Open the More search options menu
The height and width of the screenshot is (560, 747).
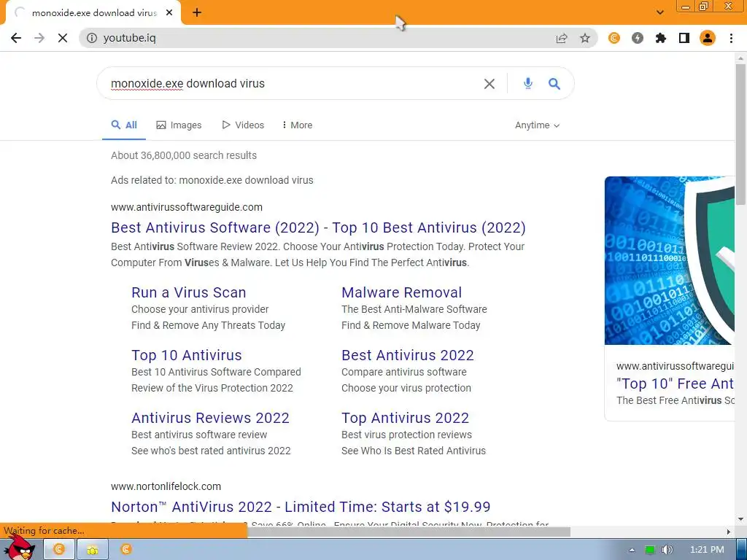(x=298, y=125)
